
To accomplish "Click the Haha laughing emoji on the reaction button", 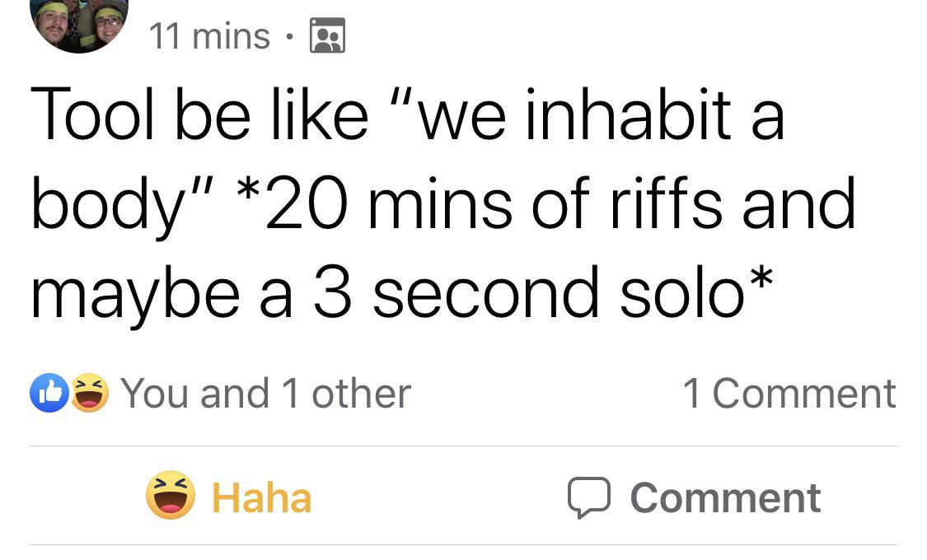I will [x=171, y=497].
